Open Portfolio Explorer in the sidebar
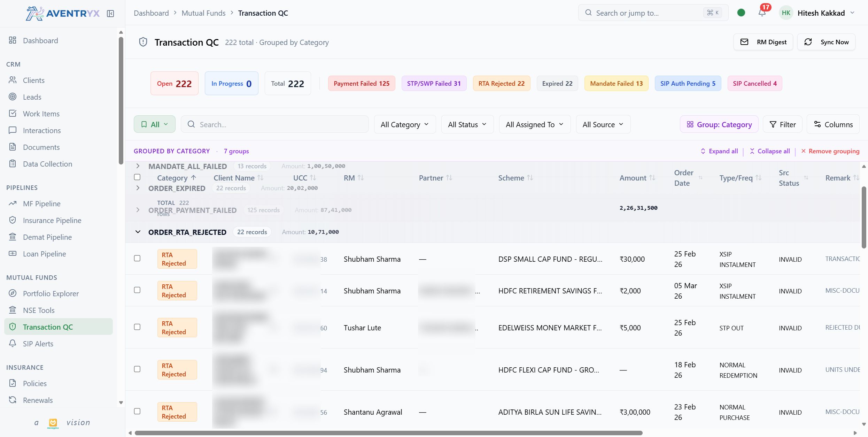 click(51, 293)
